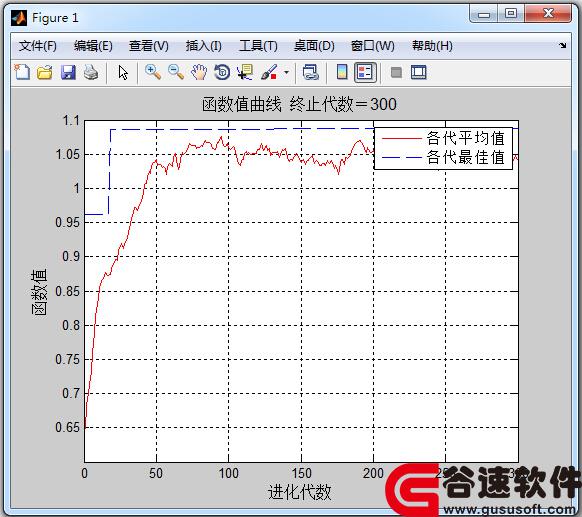
Task: Open the 文件(F) menu
Action: tap(37, 46)
